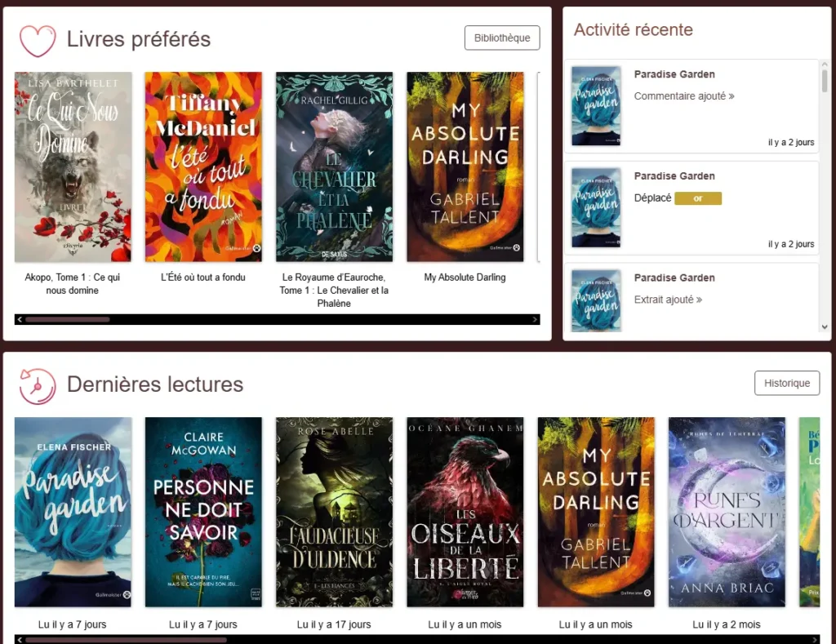Open Paradise Garden thumbnail in Déplacé activity
Viewport: 836px width, 644px height.
(596, 207)
